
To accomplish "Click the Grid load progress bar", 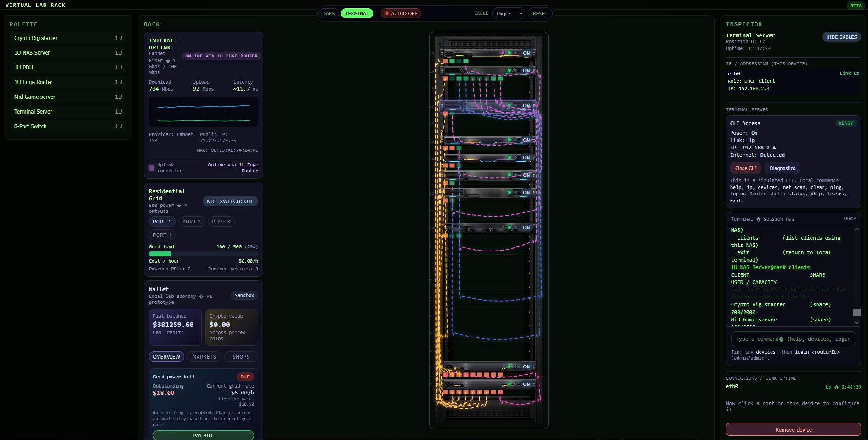I will click(x=203, y=253).
